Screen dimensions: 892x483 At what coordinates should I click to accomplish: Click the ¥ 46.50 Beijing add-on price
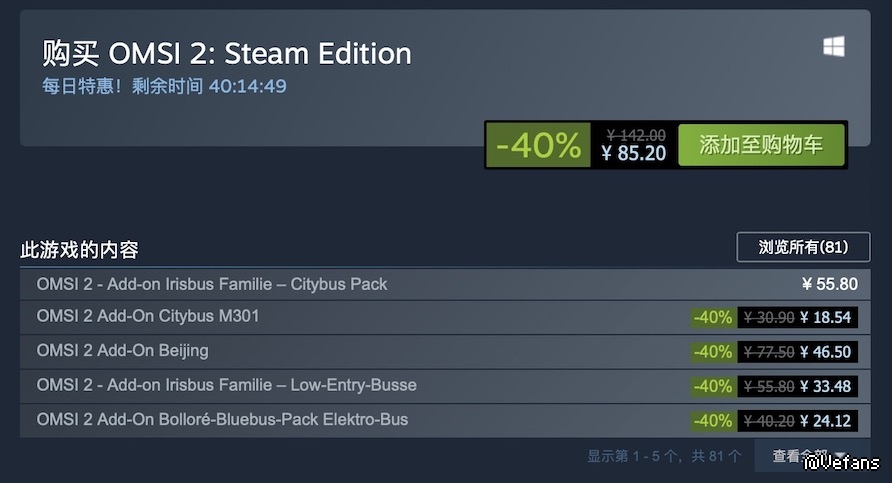pos(825,352)
